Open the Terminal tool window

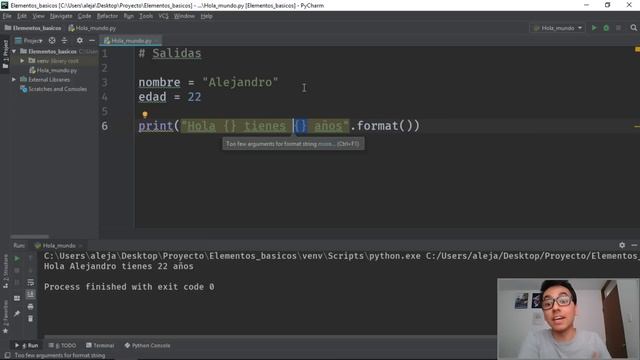[100, 345]
